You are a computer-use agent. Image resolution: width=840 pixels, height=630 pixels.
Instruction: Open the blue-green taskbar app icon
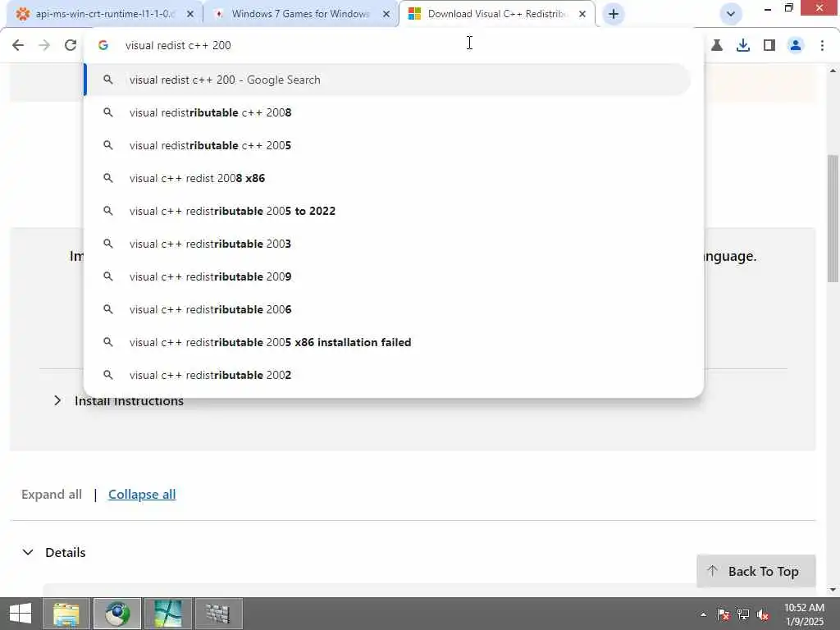point(167,614)
